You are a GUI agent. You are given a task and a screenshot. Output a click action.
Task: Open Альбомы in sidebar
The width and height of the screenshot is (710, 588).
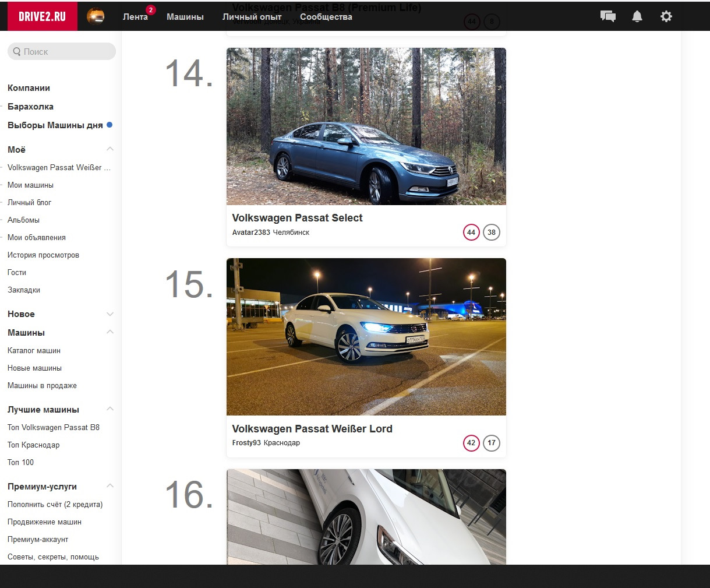(23, 220)
